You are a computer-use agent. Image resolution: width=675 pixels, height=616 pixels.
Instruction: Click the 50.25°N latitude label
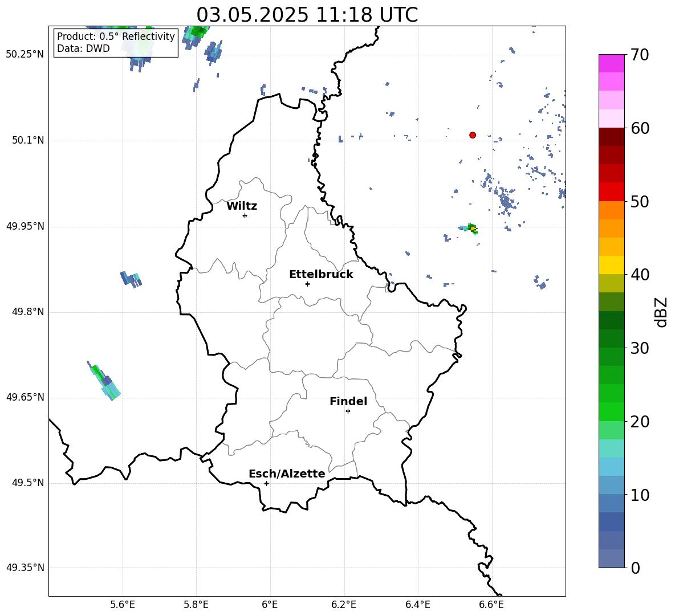tap(25, 55)
